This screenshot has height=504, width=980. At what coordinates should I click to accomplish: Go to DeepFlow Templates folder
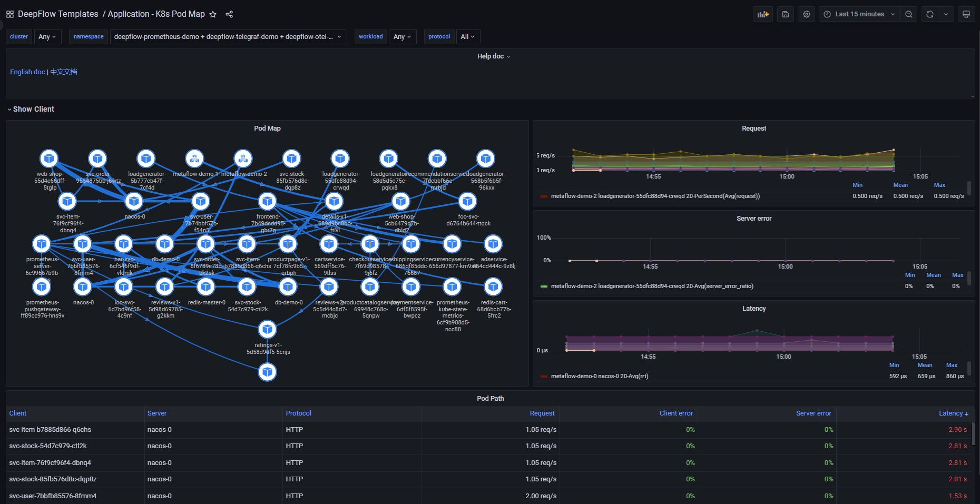click(x=58, y=14)
